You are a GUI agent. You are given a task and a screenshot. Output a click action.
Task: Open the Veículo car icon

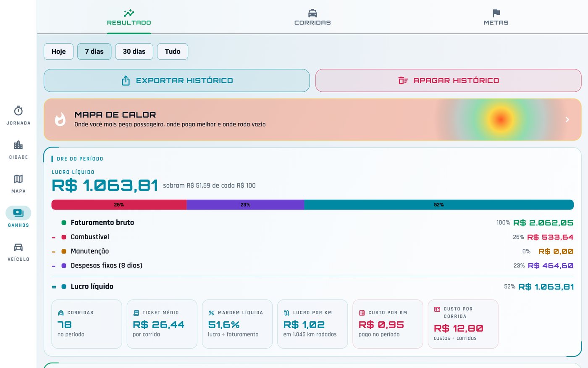coord(18,247)
